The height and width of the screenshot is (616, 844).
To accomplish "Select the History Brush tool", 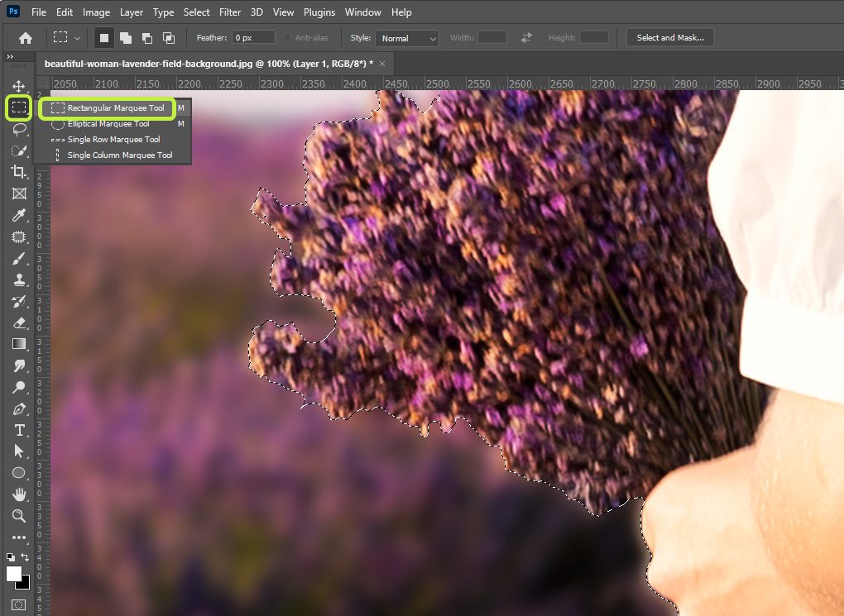I will click(19, 301).
